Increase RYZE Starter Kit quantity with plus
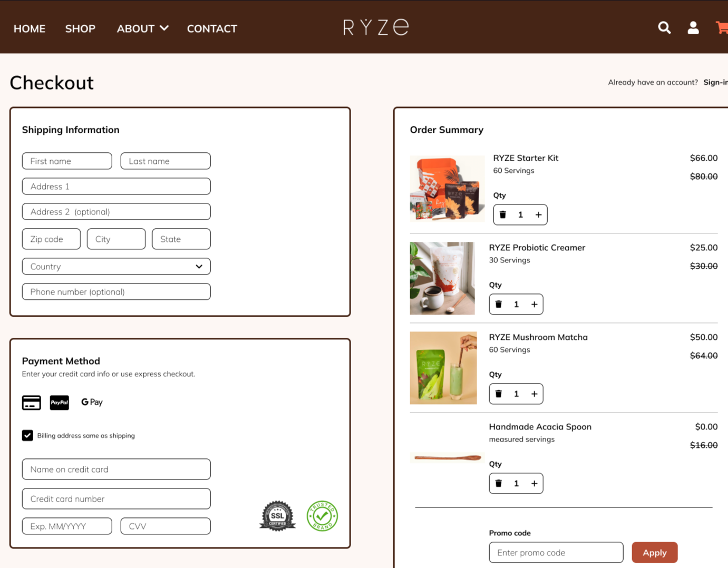Image resolution: width=728 pixels, height=568 pixels. (x=538, y=214)
